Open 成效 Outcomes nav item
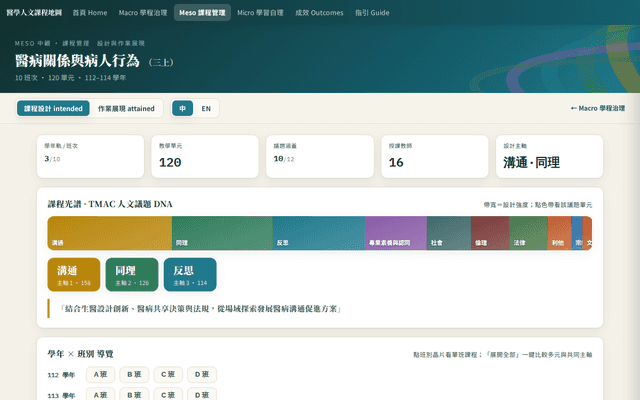 [319, 13]
